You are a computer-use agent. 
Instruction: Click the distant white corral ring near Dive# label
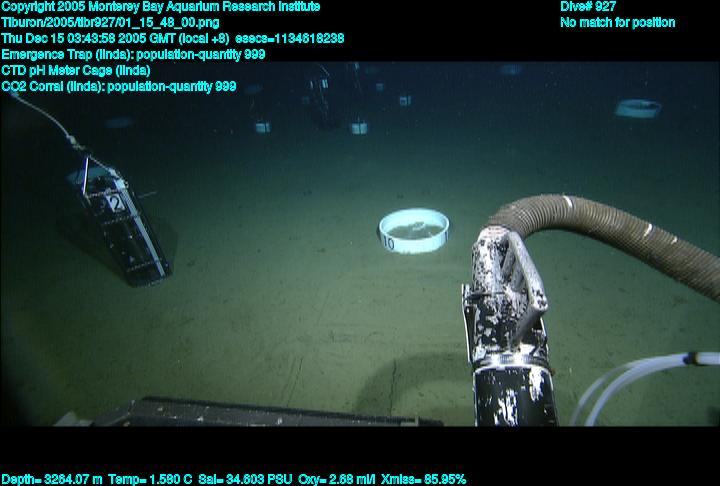click(x=638, y=108)
